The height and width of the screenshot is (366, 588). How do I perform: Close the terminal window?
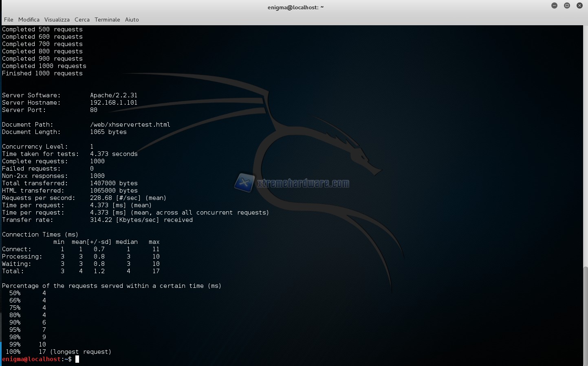click(579, 5)
